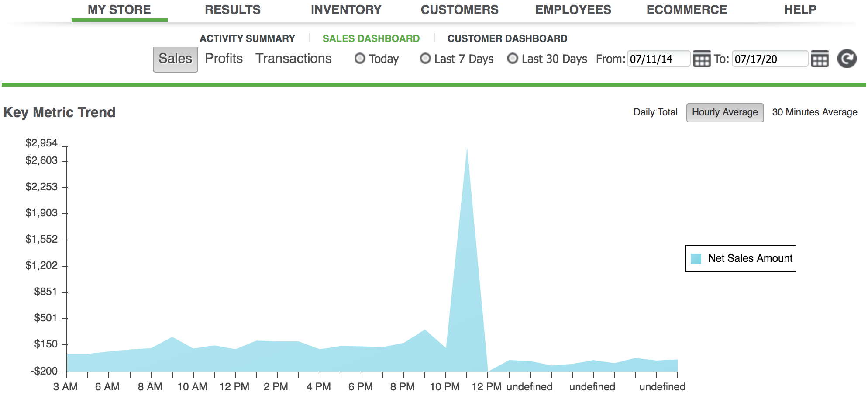The height and width of the screenshot is (403, 868).
Task: Click the To date input field
Action: (x=770, y=59)
